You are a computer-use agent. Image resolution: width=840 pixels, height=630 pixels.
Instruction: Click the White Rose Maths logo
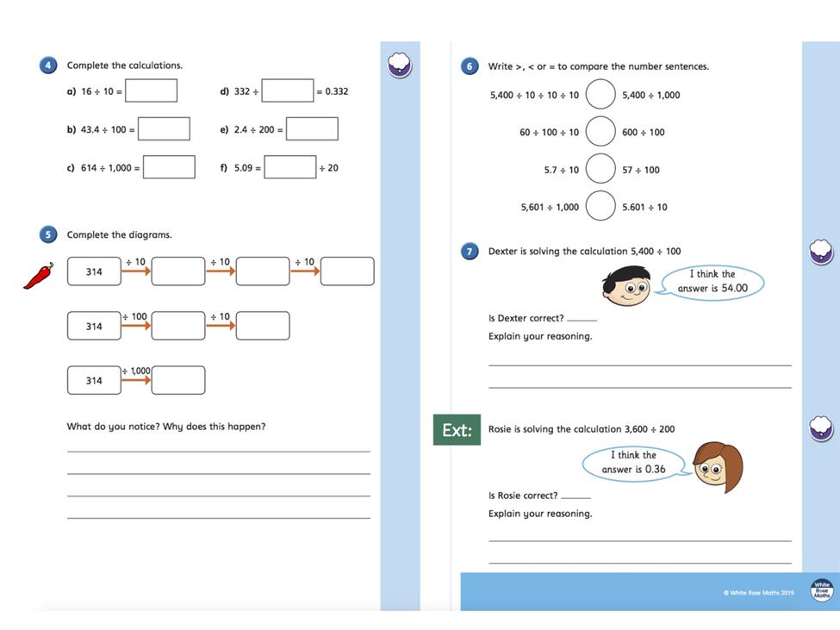click(x=822, y=589)
